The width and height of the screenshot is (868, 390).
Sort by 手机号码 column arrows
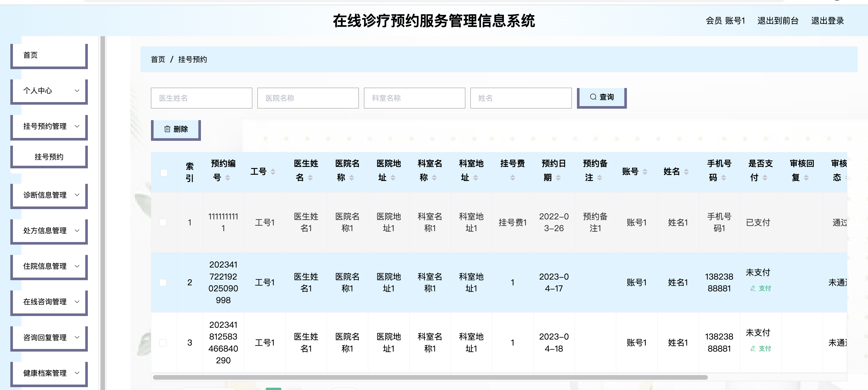724,178
